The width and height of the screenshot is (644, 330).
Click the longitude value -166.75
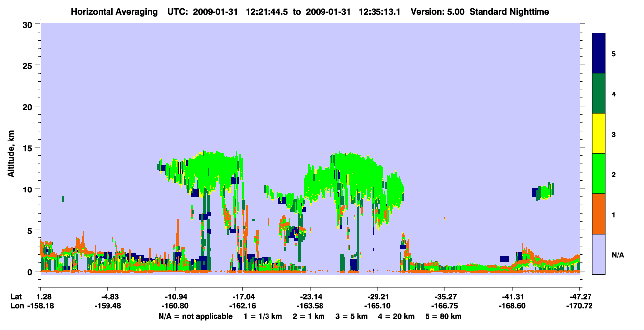444,306
